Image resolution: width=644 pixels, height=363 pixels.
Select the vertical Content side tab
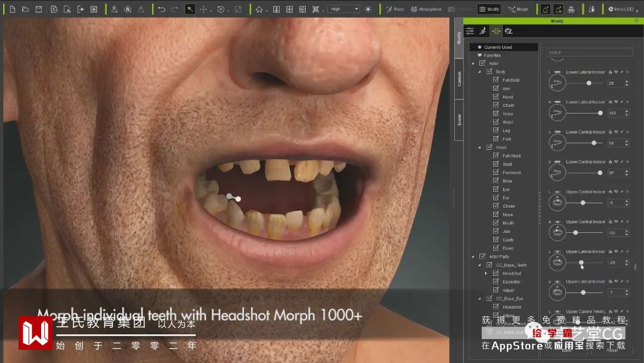[459, 79]
